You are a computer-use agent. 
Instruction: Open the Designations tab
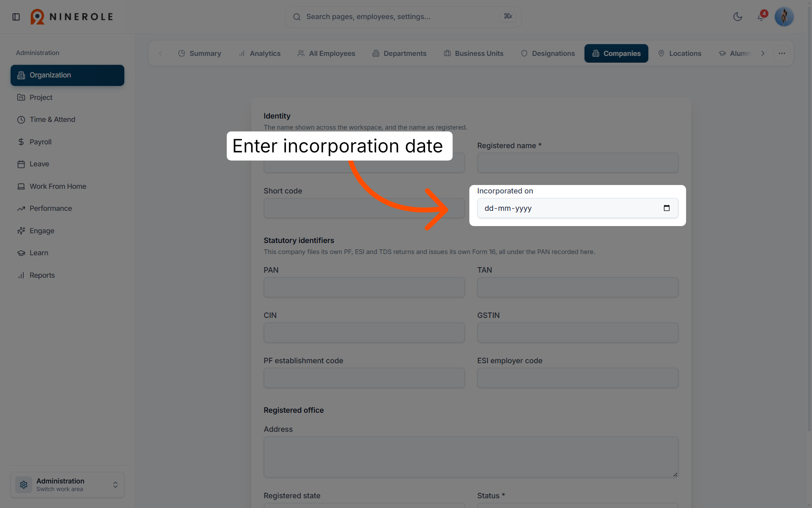click(x=548, y=53)
